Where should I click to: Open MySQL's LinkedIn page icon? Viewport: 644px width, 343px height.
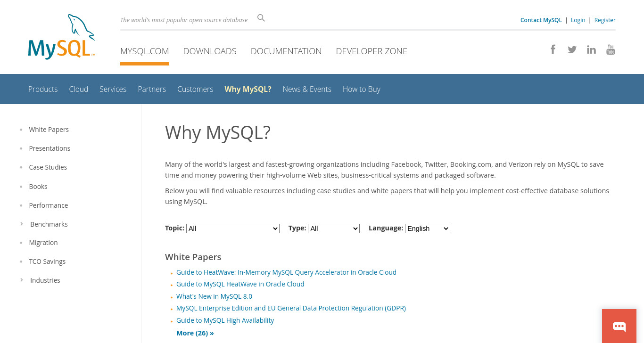pyautogui.click(x=591, y=49)
